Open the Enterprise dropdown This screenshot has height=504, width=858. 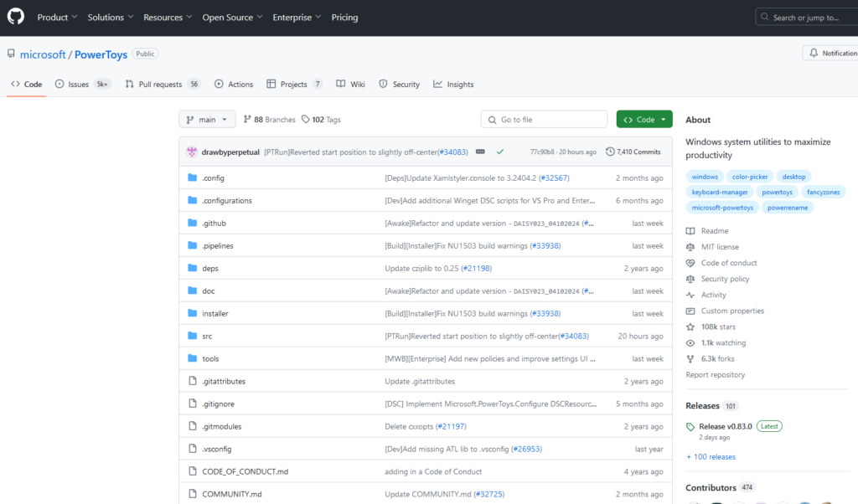click(x=297, y=18)
